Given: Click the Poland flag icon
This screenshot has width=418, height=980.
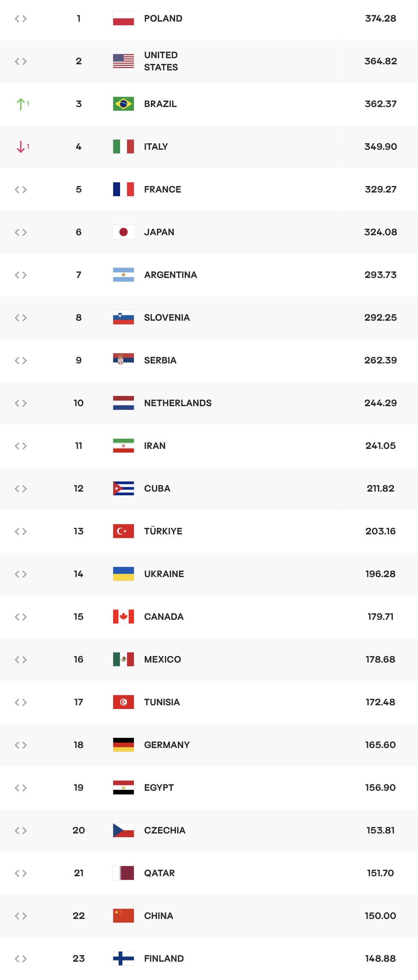Looking at the screenshot, I should (123, 18).
